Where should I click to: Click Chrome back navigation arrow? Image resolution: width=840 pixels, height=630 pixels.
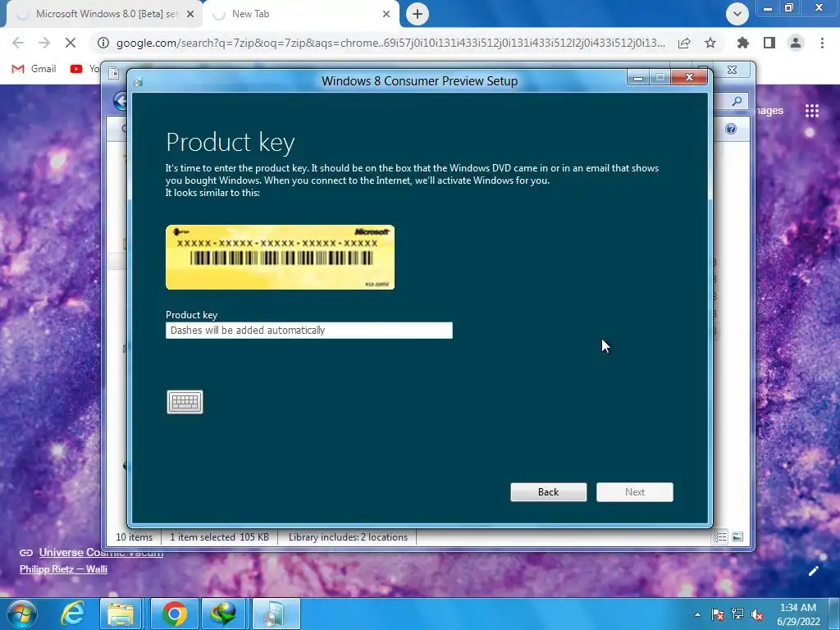(x=18, y=43)
